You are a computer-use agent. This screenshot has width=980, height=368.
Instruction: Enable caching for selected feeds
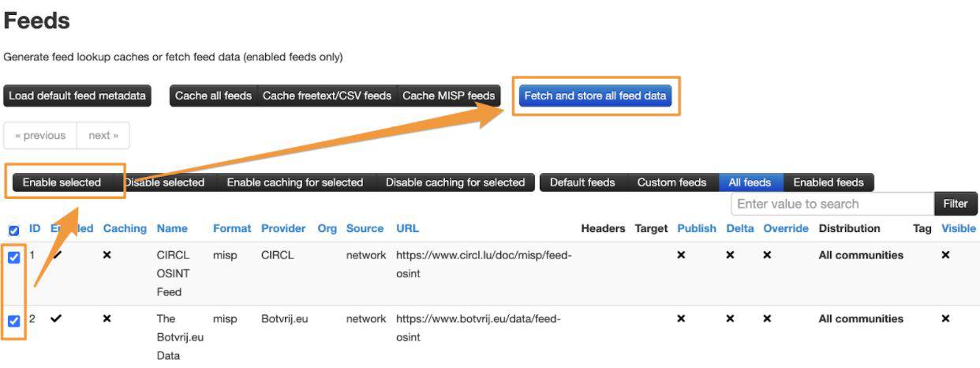(x=294, y=182)
